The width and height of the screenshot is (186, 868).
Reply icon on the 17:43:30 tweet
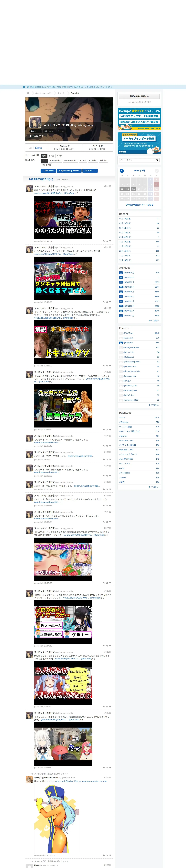[x=104, y=767]
